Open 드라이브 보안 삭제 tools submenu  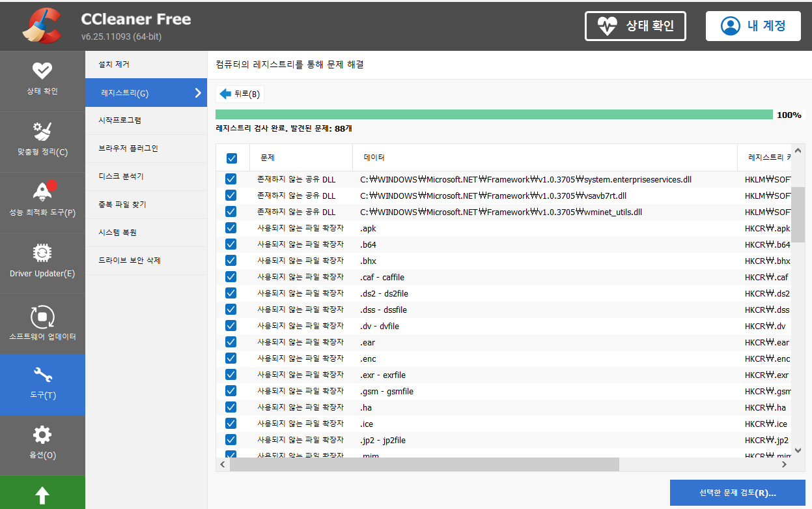click(x=146, y=261)
